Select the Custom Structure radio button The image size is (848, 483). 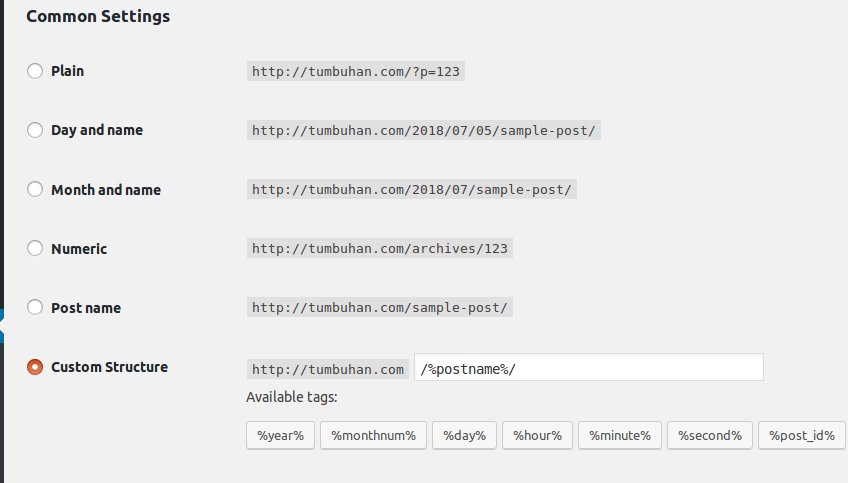(x=35, y=367)
